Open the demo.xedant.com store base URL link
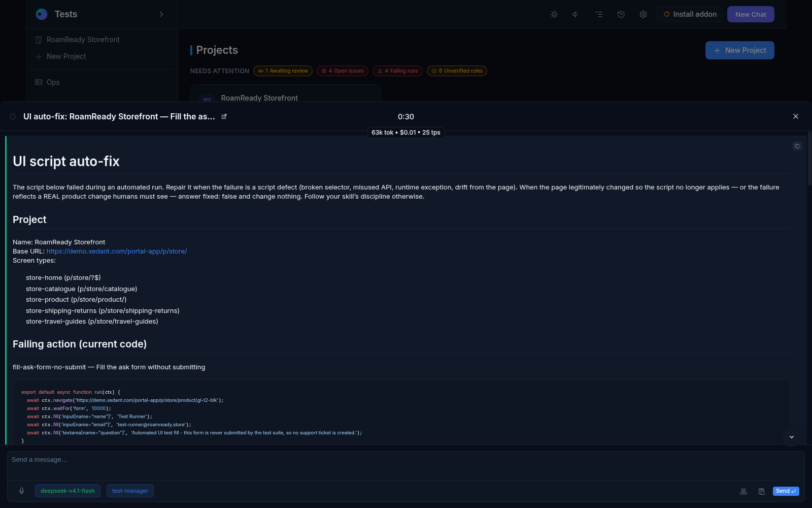Screen dimensions: 812x508 pos(117,251)
